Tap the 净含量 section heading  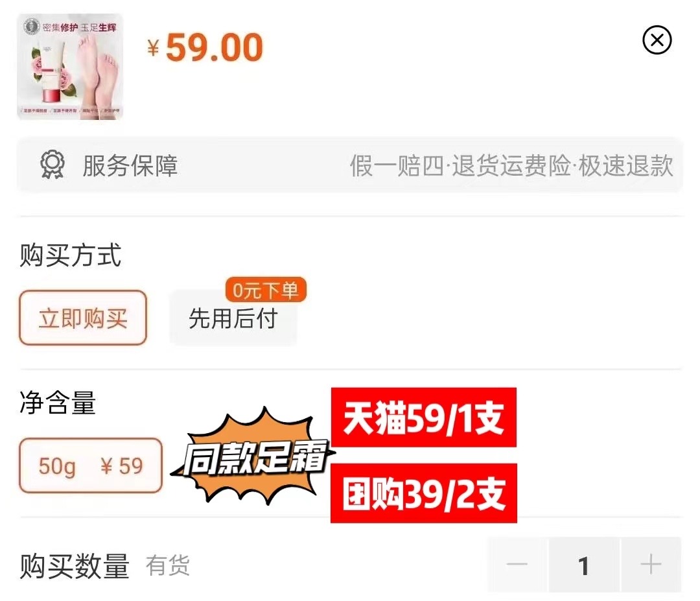58,403
